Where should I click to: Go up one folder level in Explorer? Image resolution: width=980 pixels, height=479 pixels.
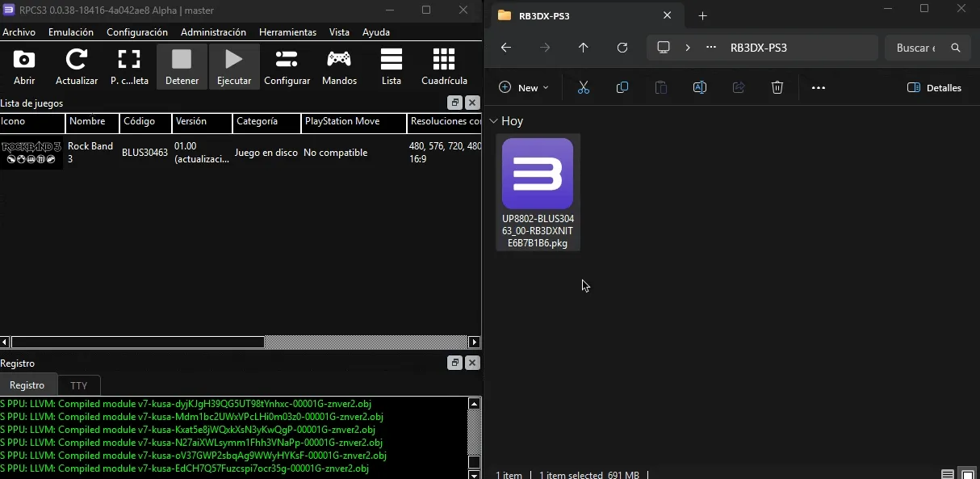(584, 48)
